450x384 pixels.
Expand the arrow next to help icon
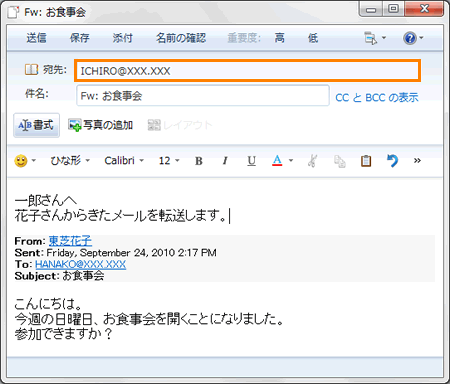tap(421, 38)
